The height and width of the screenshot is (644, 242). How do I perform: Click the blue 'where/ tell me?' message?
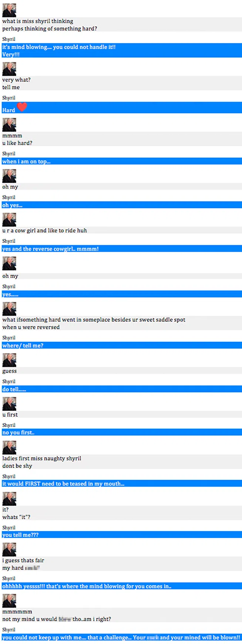click(122, 345)
